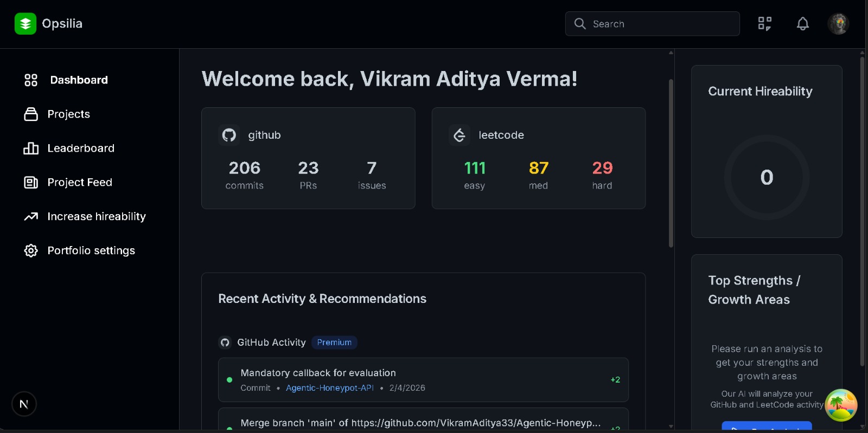
Task: Open Projects from the sidebar
Action: point(68,114)
